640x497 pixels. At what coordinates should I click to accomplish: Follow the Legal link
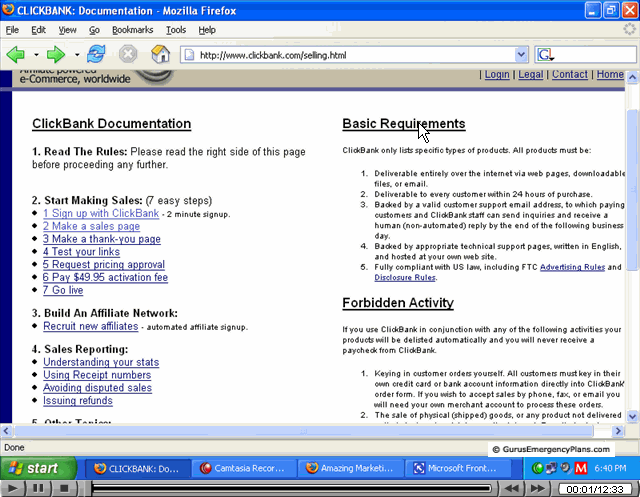[x=531, y=74]
